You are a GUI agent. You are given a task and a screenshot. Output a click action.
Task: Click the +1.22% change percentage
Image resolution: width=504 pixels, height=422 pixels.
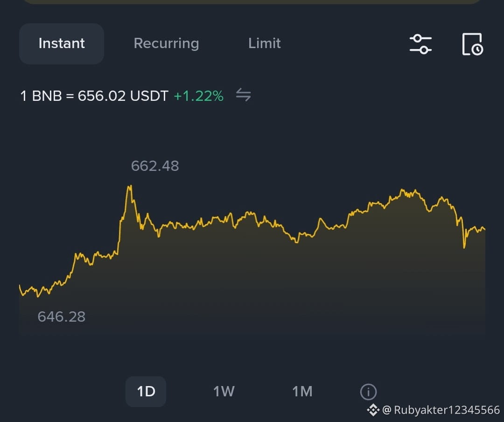[199, 96]
